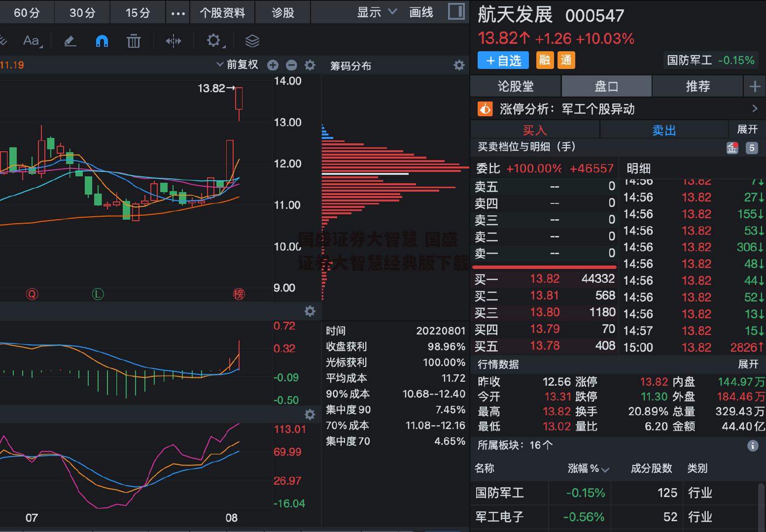Click the 15:00 trade detail row
Image resolution: width=766 pixels, height=532 pixels.
(694, 348)
